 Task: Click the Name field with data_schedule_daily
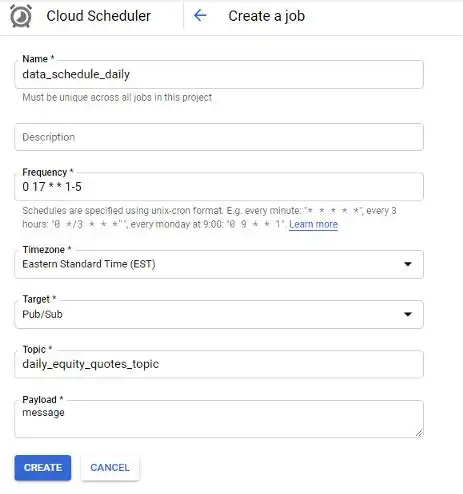coord(219,75)
